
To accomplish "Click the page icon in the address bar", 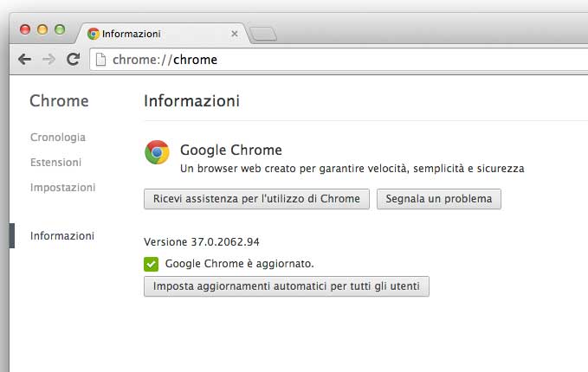I will coord(100,60).
